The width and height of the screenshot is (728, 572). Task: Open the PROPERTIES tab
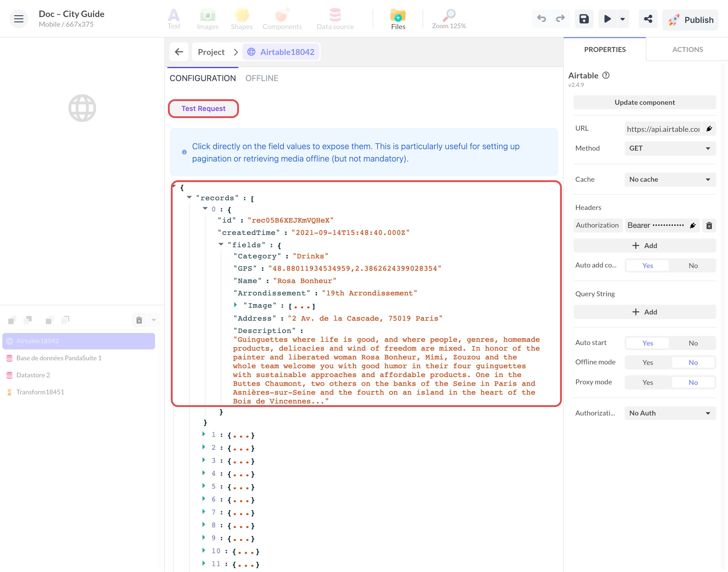click(x=605, y=50)
